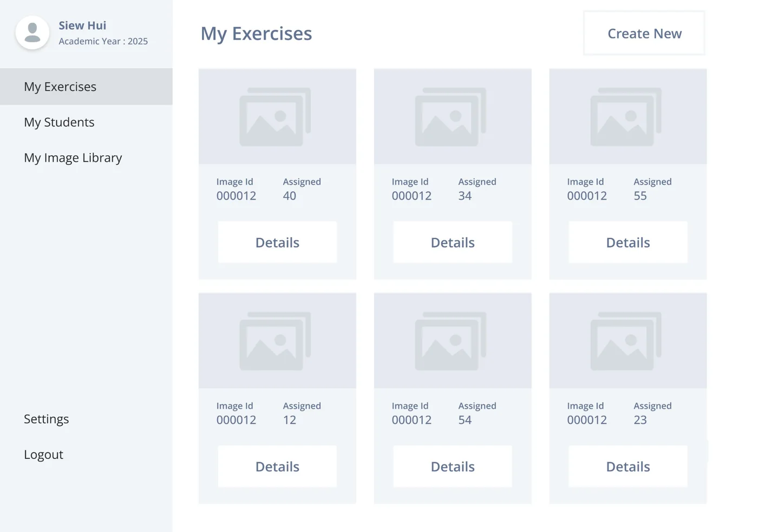Click the Assigned value 54
The width and height of the screenshot is (758, 532).
[465, 420]
